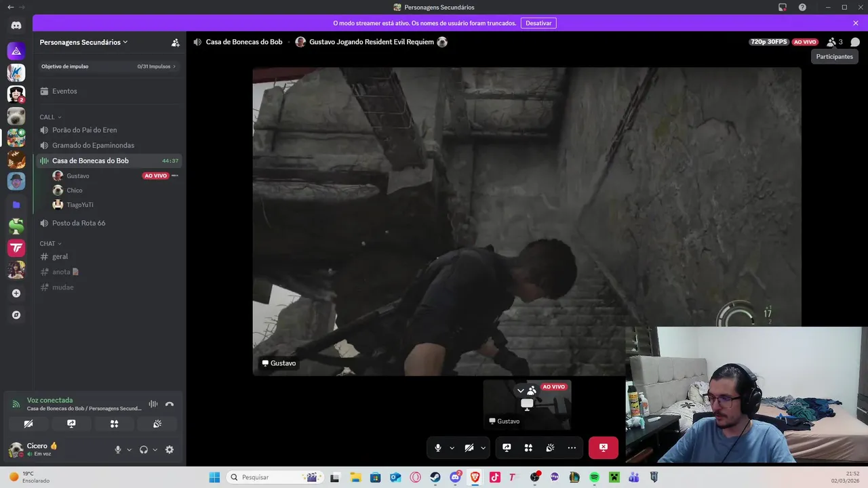Toggle camera in stream control bar
Screen dimensions: 868x488
pyautogui.click(x=469, y=448)
